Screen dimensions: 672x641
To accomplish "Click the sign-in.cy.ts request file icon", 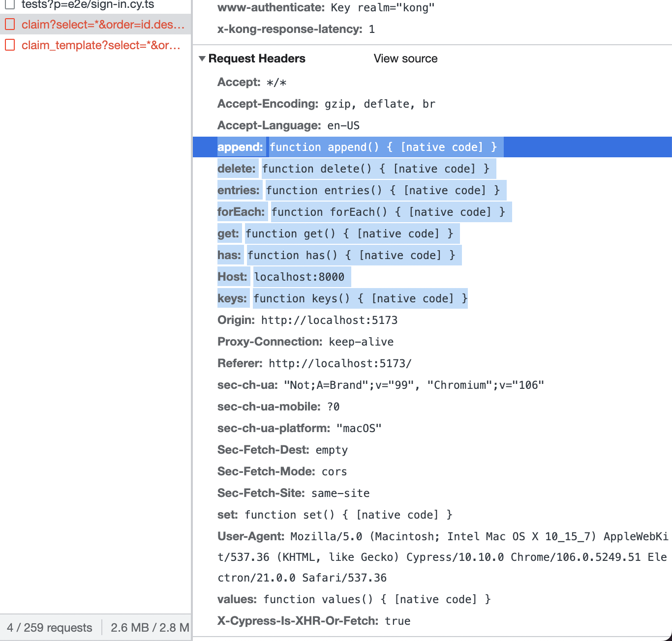I will [x=10, y=4].
